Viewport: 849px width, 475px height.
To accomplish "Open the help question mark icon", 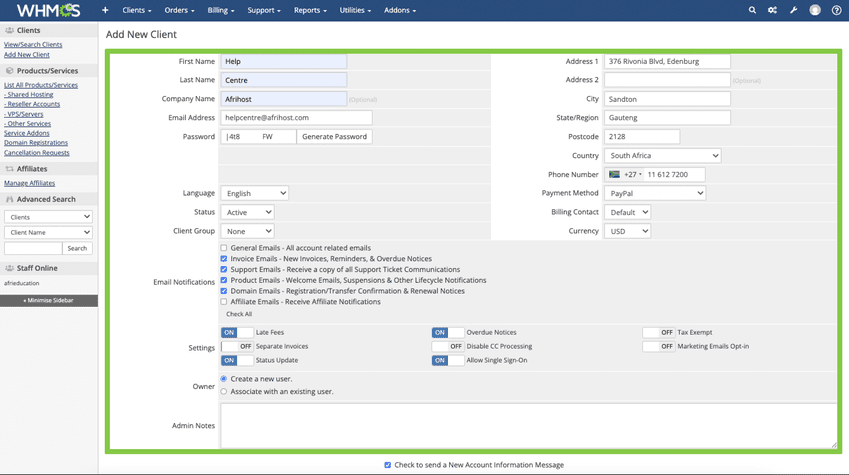I will [x=837, y=10].
